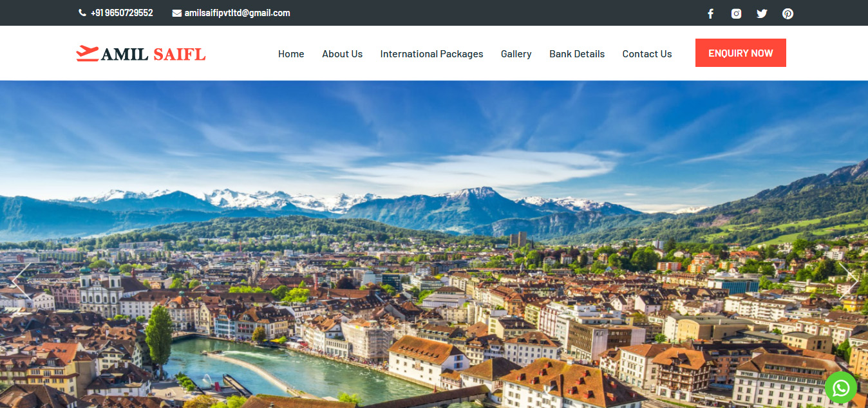Open the International Packages menu

point(431,54)
